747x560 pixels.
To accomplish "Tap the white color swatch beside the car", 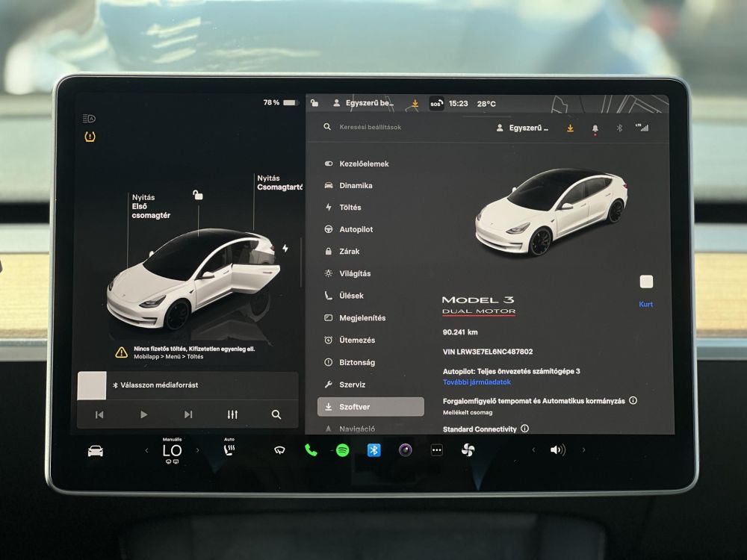I will (x=646, y=282).
